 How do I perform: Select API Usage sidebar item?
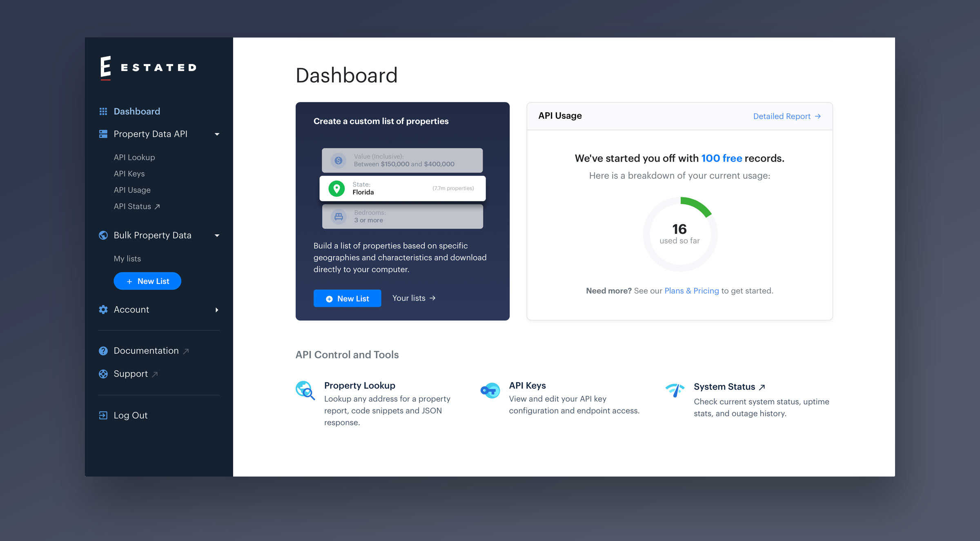coord(132,190)
